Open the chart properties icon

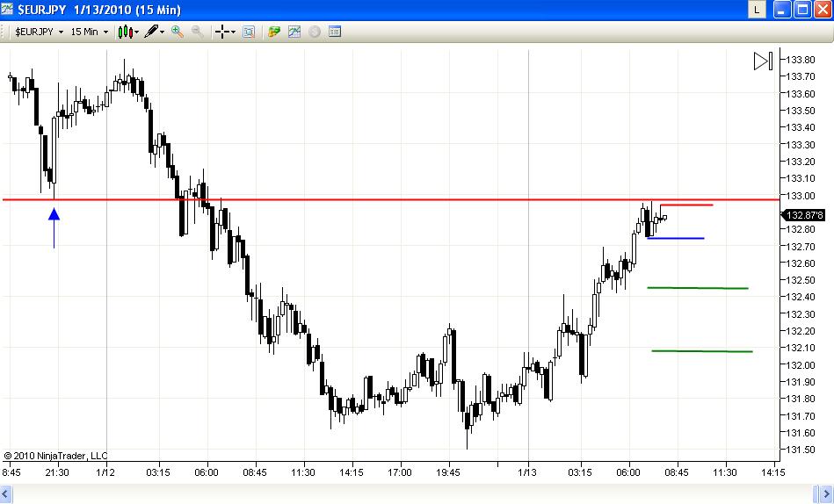point(335,32)
